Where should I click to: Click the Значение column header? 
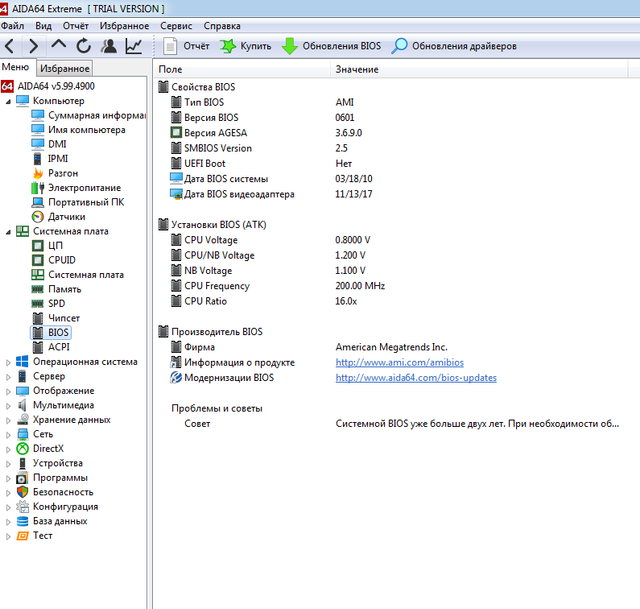pyautogui.click(x=479, y=69)
